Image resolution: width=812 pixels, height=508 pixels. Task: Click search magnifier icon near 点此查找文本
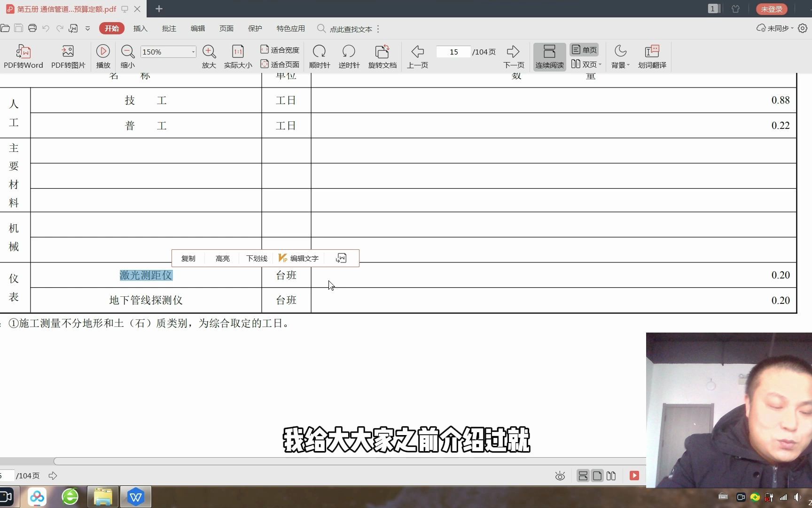click(321, 28)
